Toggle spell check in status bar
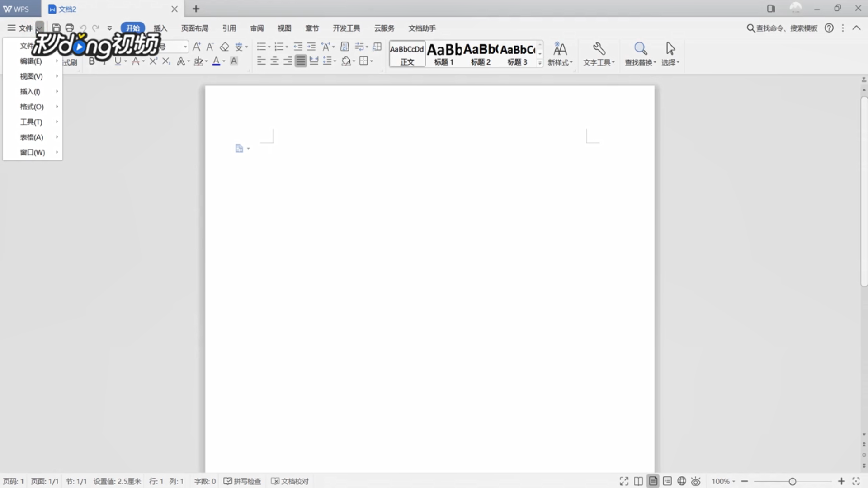 (243, 481)
